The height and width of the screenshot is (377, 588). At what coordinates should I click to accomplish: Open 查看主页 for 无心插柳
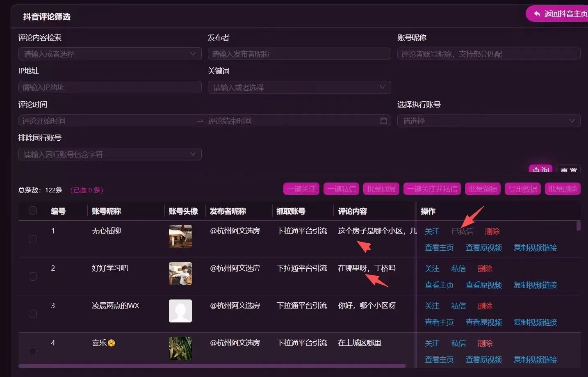(439, 248)
